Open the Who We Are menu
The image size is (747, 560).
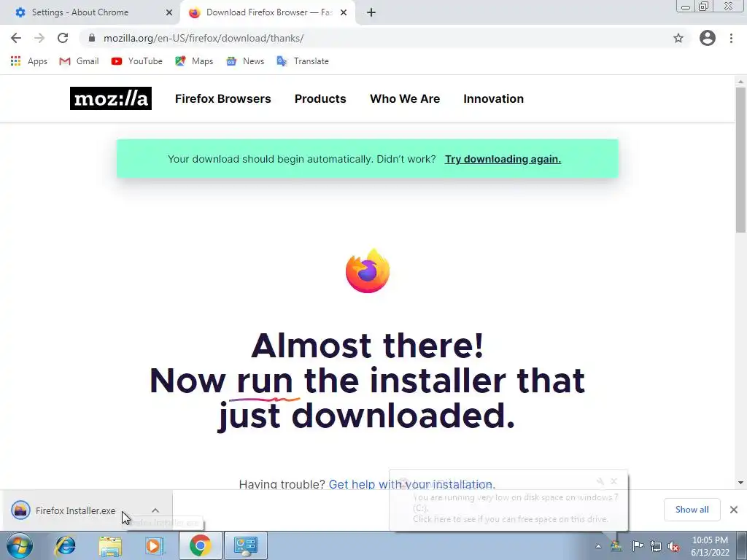(405, 98)
